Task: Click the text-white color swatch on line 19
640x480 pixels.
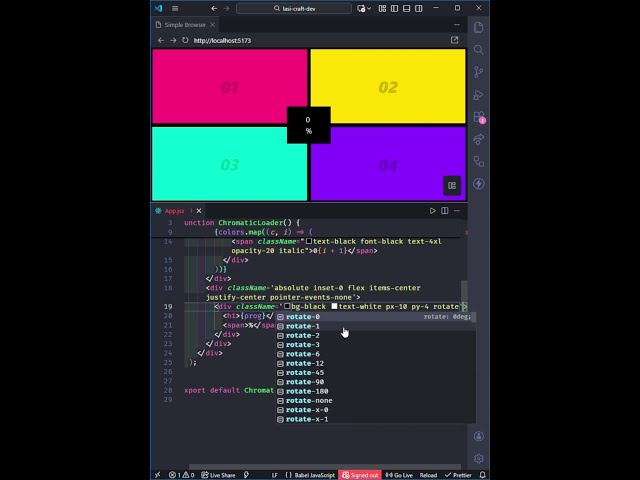Action: click(335, 307)
